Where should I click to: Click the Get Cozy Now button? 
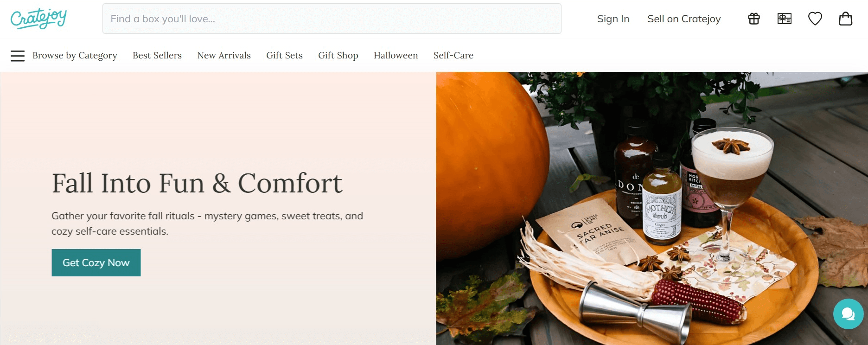click(96, 262)
